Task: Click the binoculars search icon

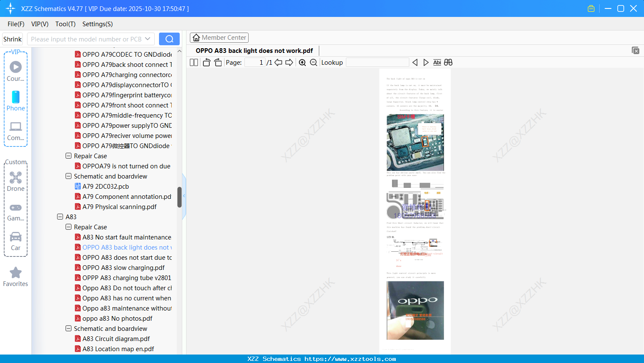Action: click(448, 63)
